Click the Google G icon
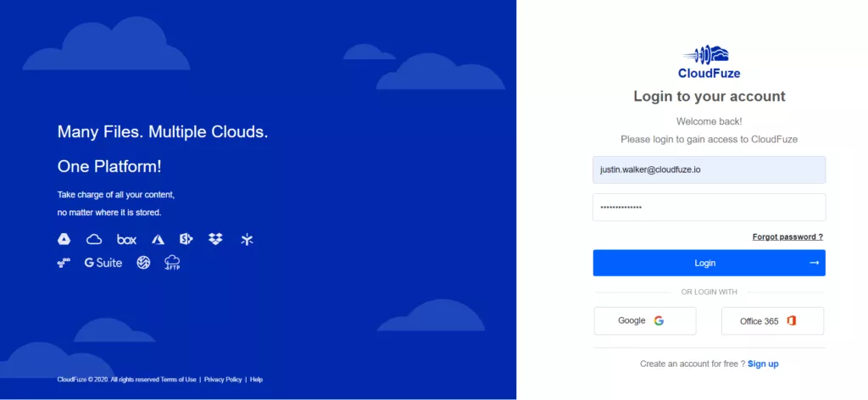The image size is (868, 400). [x=659, y=321]
